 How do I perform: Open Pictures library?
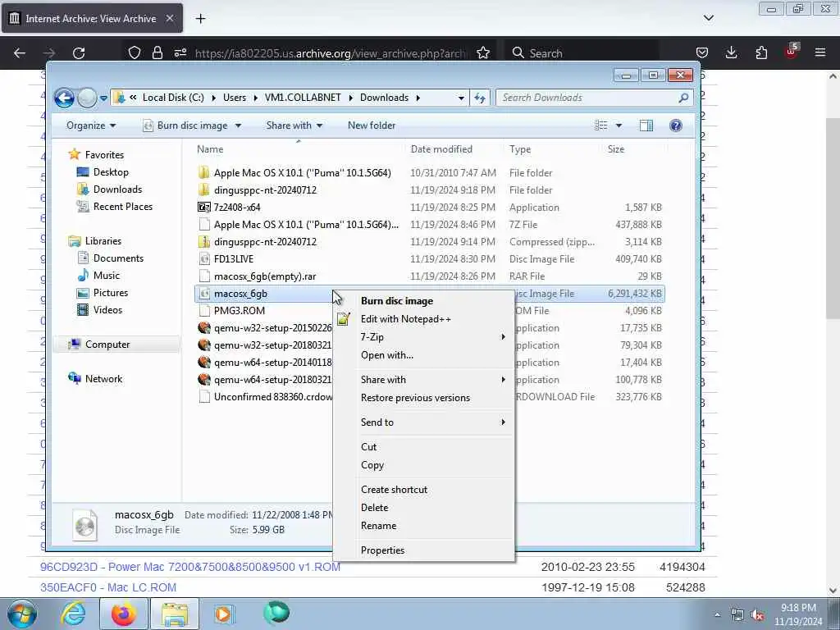111,293
